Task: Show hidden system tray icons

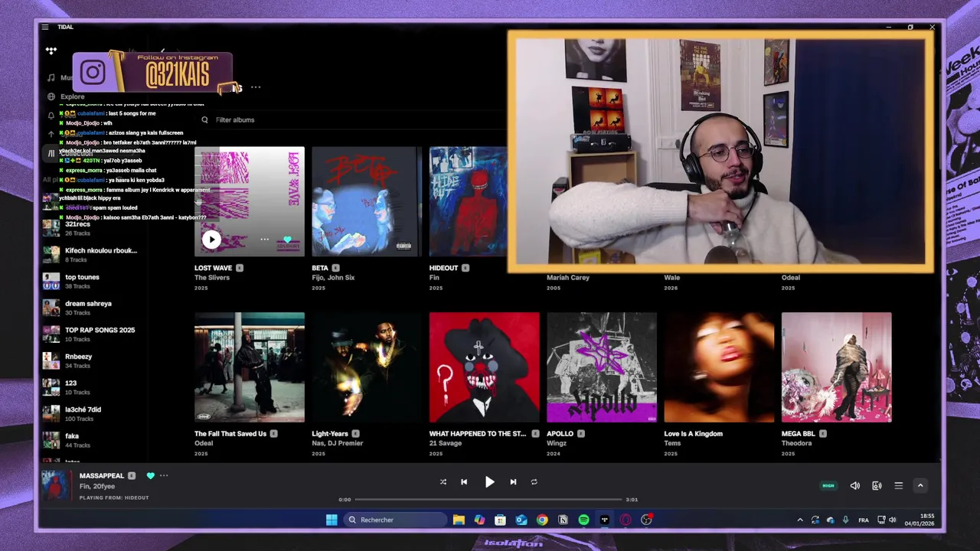Action: coord(800,520)
